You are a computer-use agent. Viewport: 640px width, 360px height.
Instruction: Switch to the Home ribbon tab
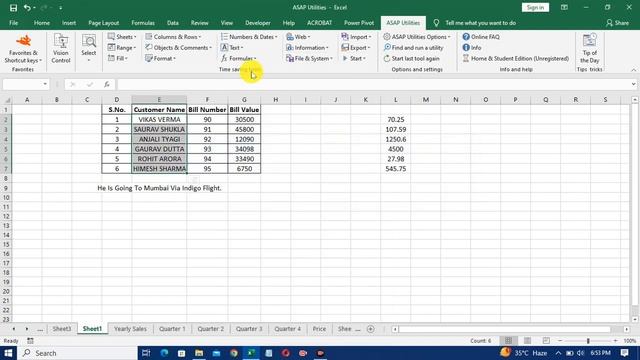coord(42,23)
